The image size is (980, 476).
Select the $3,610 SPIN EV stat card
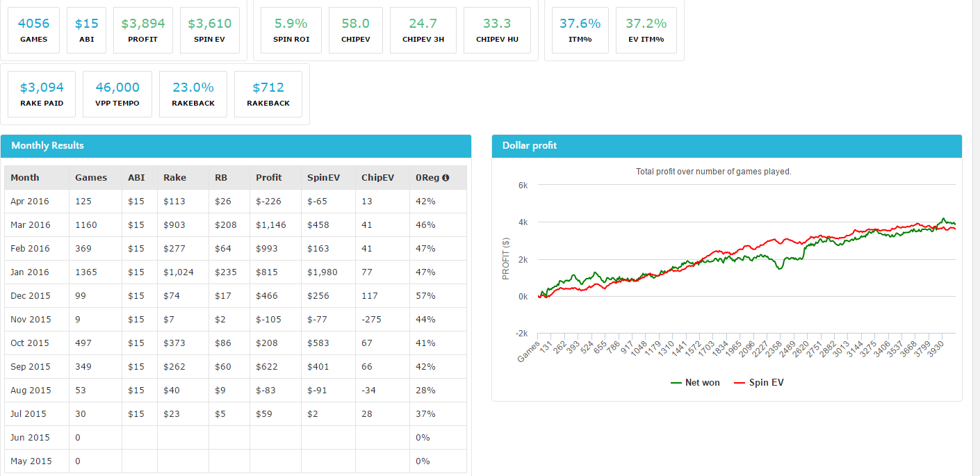(210, 30)
